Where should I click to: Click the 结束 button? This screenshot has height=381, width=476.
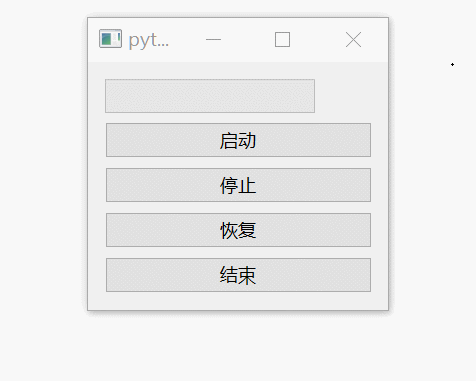(238, 275)
